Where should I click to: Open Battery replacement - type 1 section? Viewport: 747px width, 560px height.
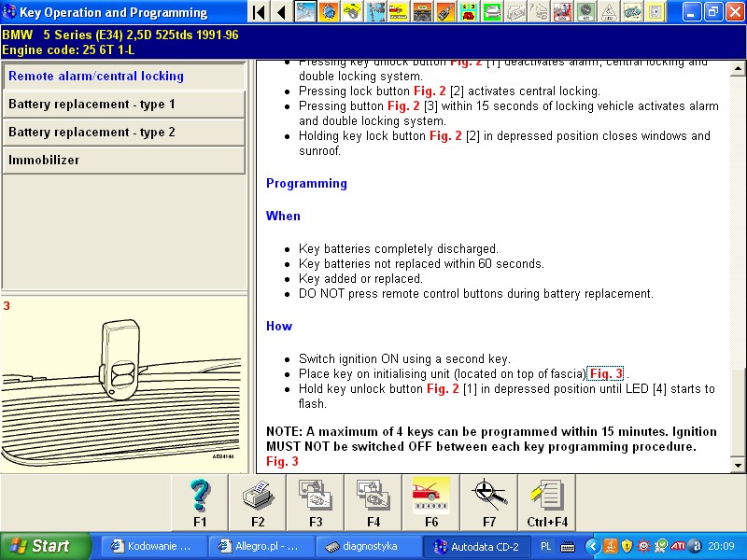(124, 105)
